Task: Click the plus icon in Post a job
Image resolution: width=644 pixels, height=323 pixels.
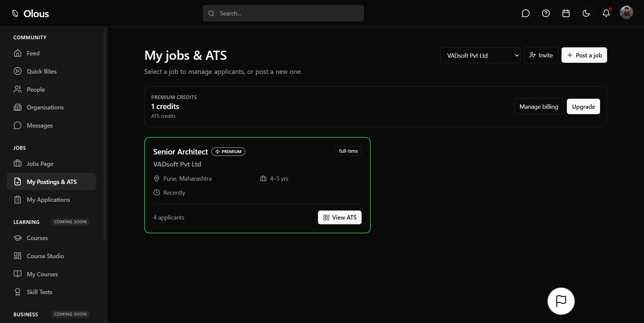Action: pos(570,55)
